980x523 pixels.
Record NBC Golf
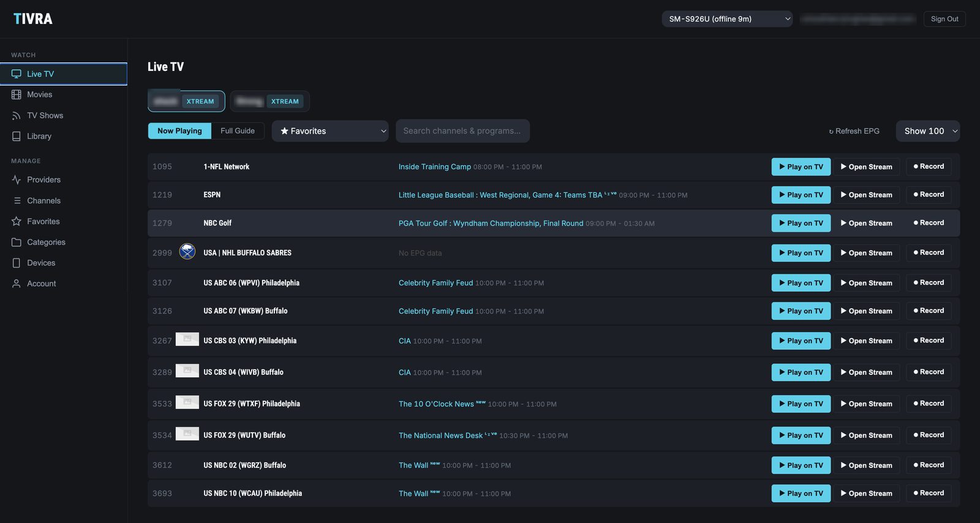pos(929,223)
